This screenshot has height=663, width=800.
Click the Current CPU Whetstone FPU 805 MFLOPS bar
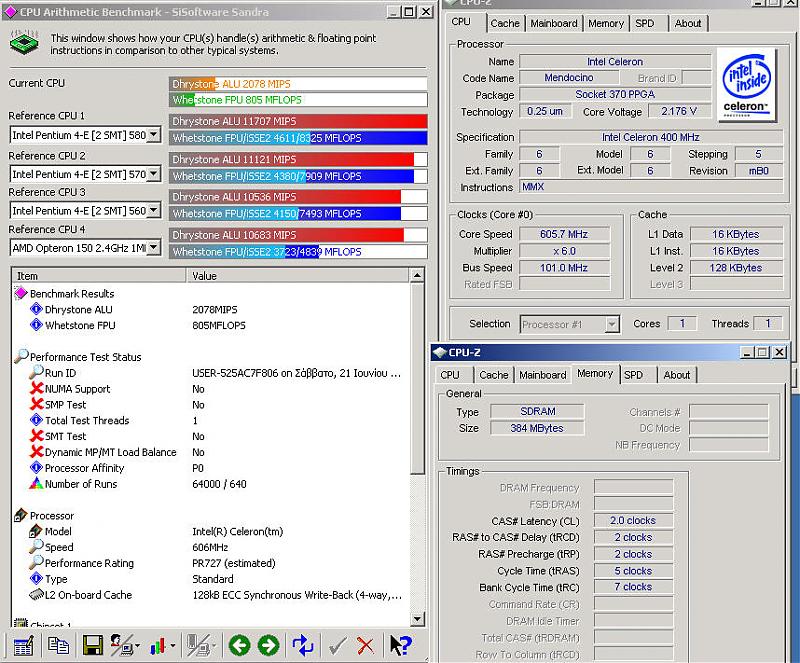pos(298,100)
